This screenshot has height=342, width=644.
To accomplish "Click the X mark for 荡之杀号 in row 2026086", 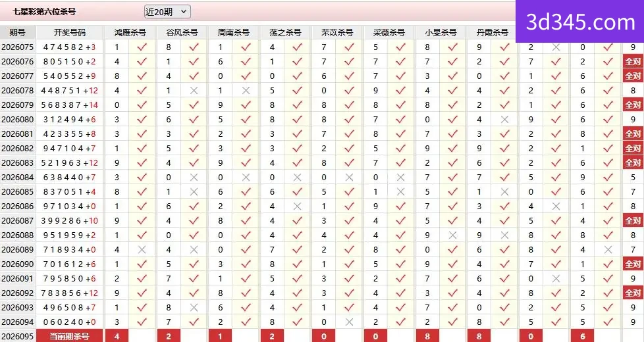I will coord(298,207).
